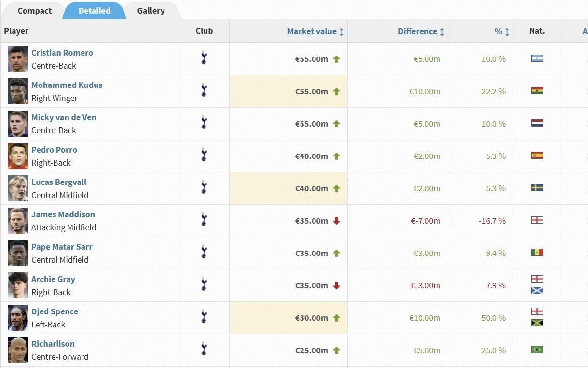This screenshot has height=368, width=588.
Task: Select the Detailed tab
Action: (x=95, y=11)
